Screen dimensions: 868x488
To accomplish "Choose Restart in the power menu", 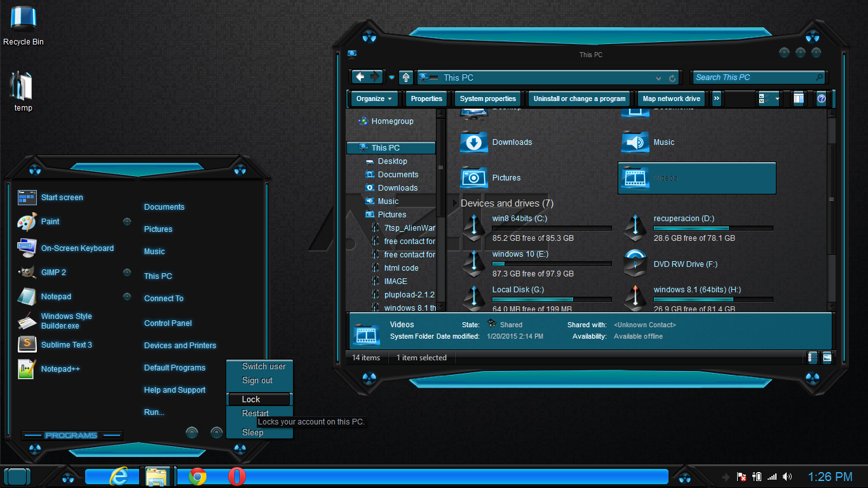I will point(255,413).
